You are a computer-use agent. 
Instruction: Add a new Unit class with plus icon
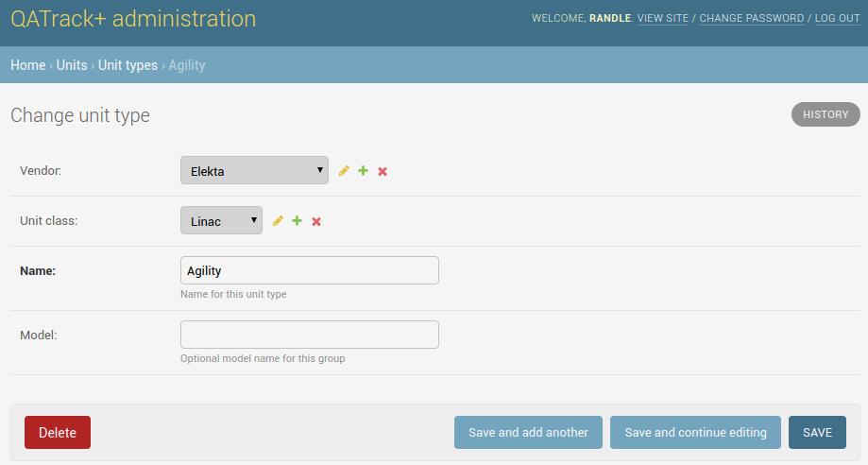tap(298, 220)
